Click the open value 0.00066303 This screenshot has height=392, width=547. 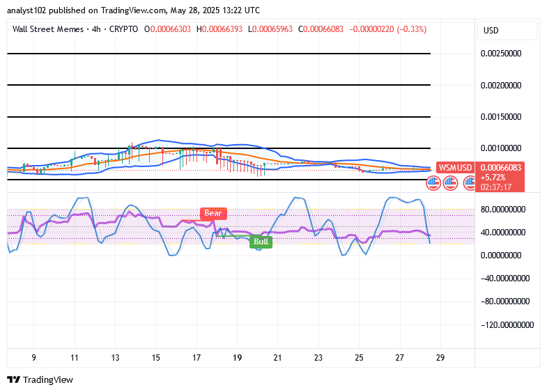171,29
